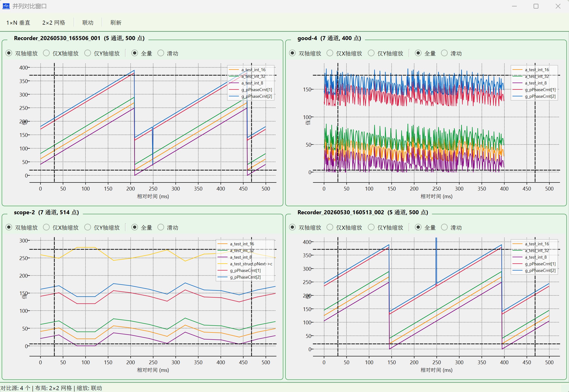
Task: Maximize the 并列对比窗口 window
Action: coord(536,6)
